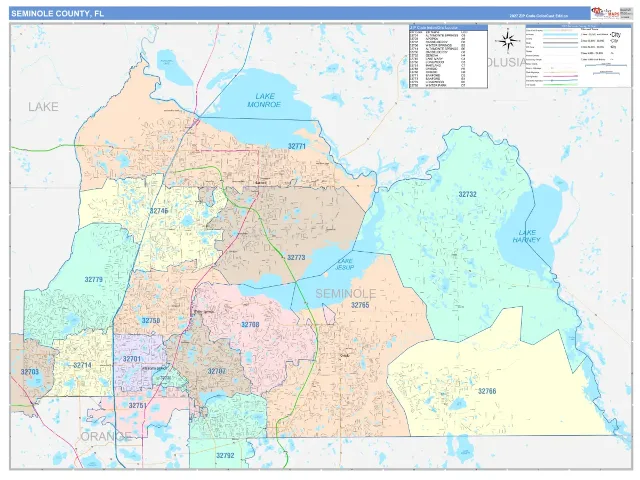The height and width of the screenshot is (480, 640).
Task: Click the ZIP code 32746 label
Action: click(x=159, y=211)
